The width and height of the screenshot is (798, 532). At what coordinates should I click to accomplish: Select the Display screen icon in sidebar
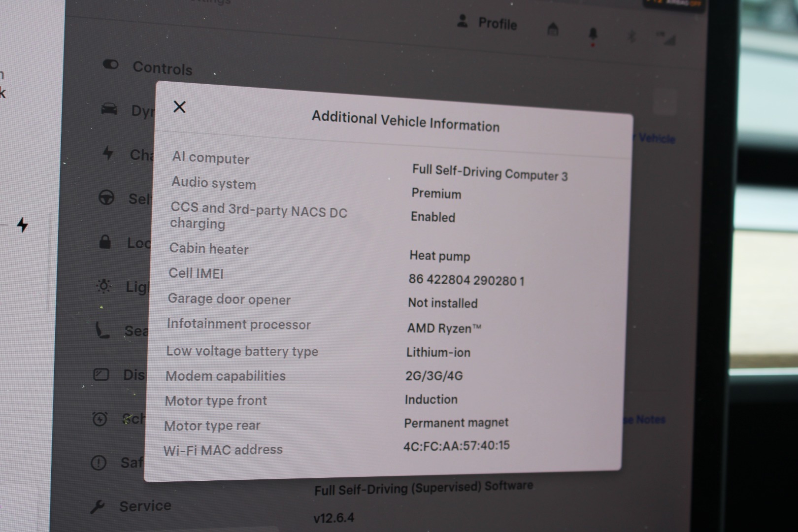coord(101,374)
